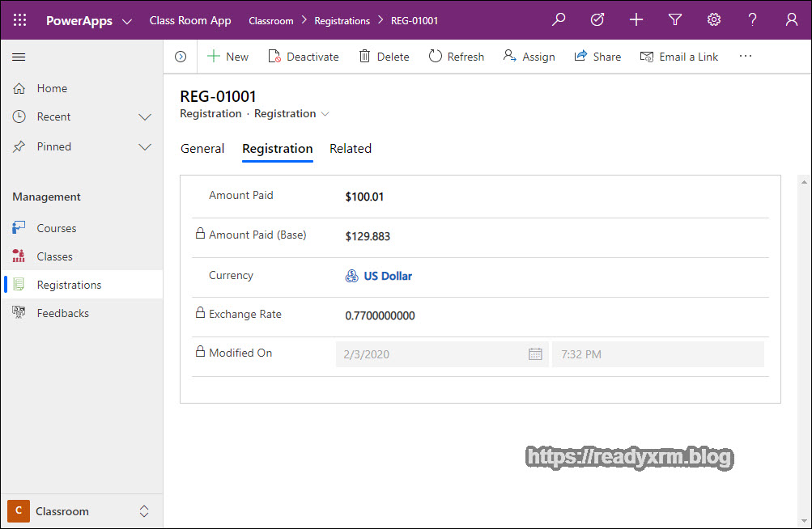The height and width of the screenshot is (529, 812).
Task: Click the plus quick create icon
Action: point(636,20)
